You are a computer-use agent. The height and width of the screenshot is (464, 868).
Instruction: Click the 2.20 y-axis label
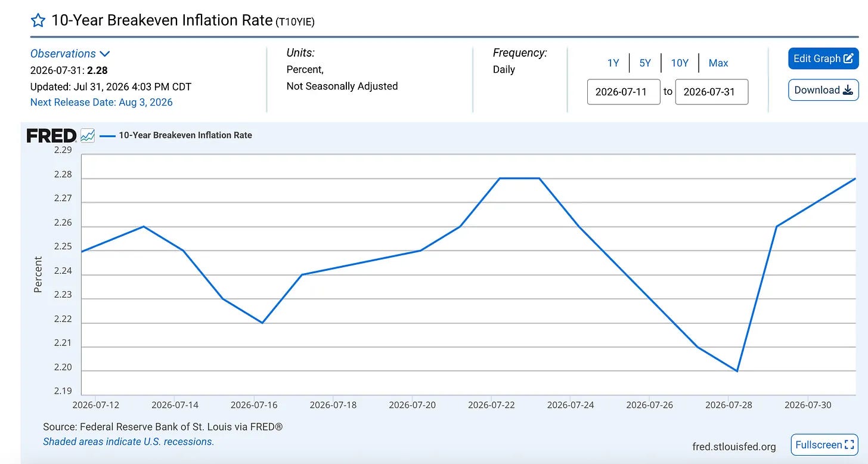point(63,367)
